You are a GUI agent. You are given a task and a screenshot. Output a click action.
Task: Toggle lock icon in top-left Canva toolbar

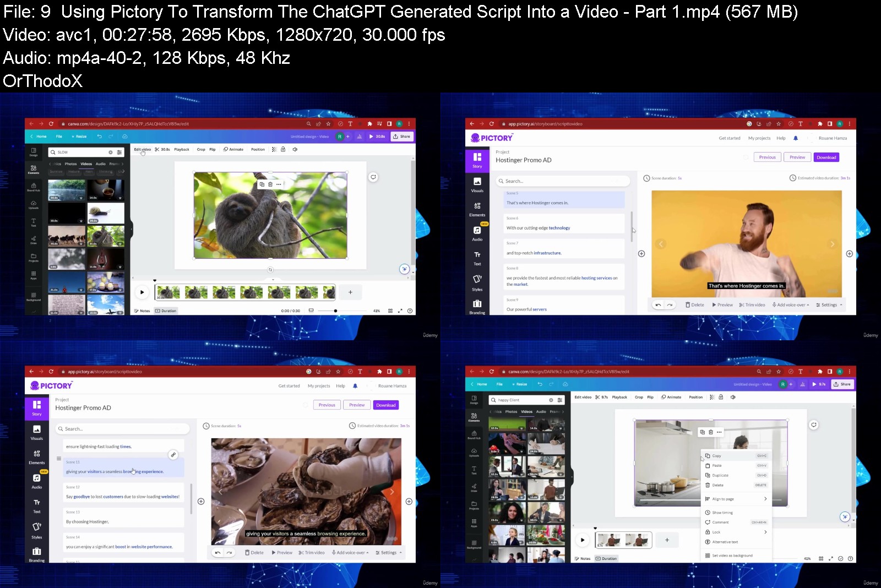tap(283, 149)
